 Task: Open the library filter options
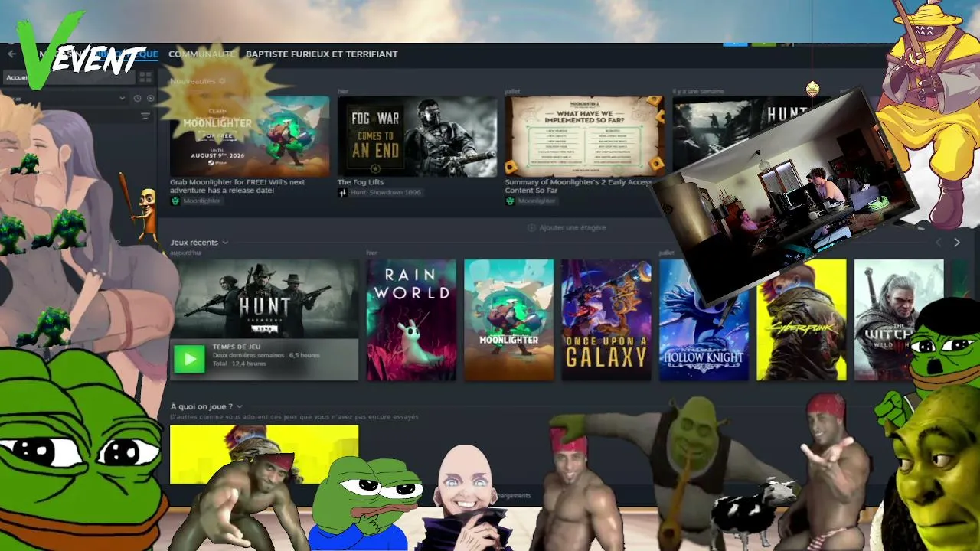(x=145, y=116)
